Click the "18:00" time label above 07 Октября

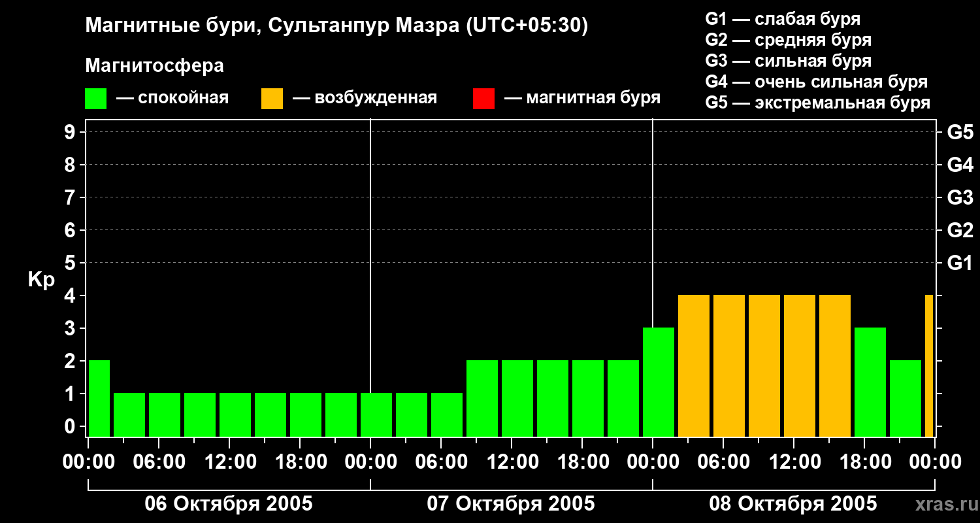pos(582,462)
